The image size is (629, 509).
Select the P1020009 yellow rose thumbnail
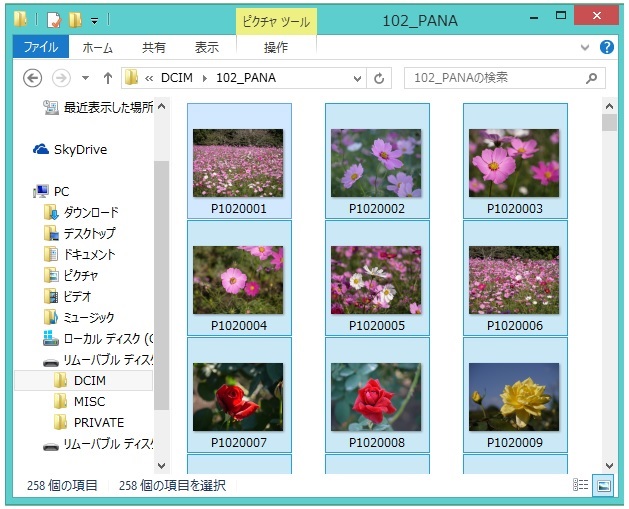point(515,395)
